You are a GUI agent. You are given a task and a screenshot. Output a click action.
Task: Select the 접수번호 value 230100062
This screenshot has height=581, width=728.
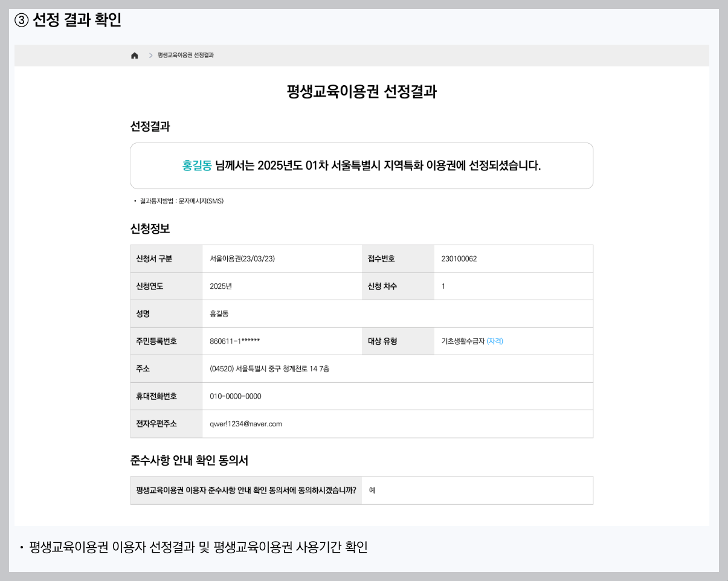click(457, 258)
